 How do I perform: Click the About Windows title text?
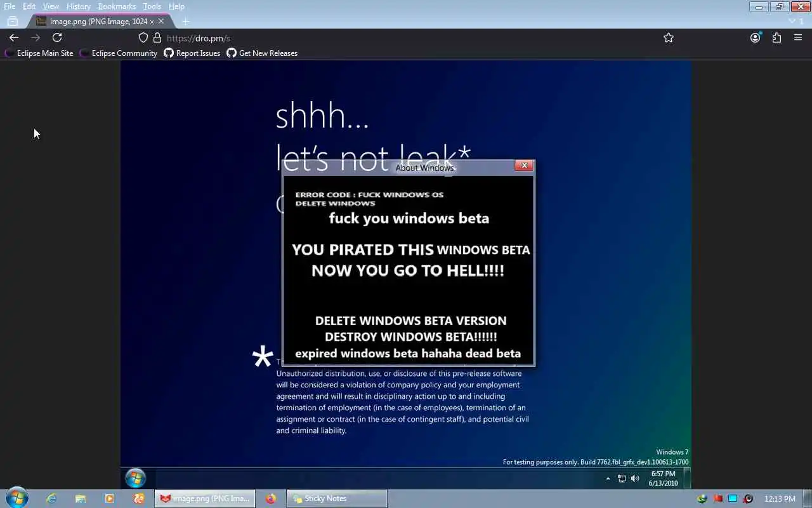(424, 168)
